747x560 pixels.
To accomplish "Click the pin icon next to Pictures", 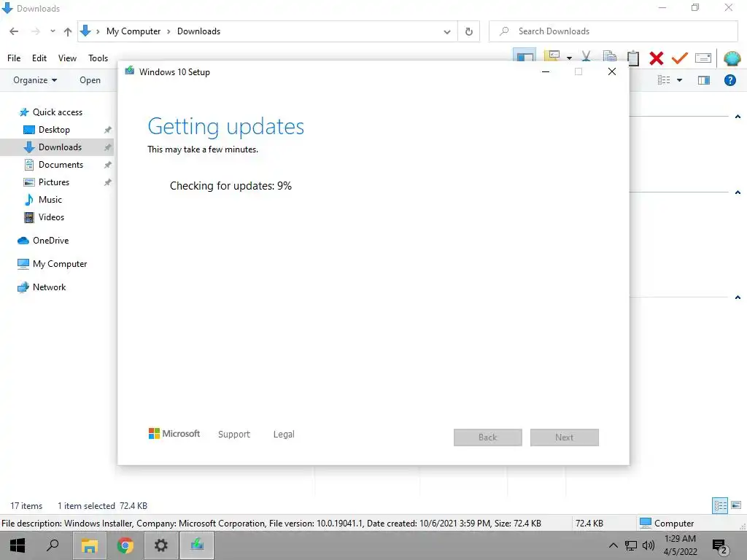I will click(108, 182).
